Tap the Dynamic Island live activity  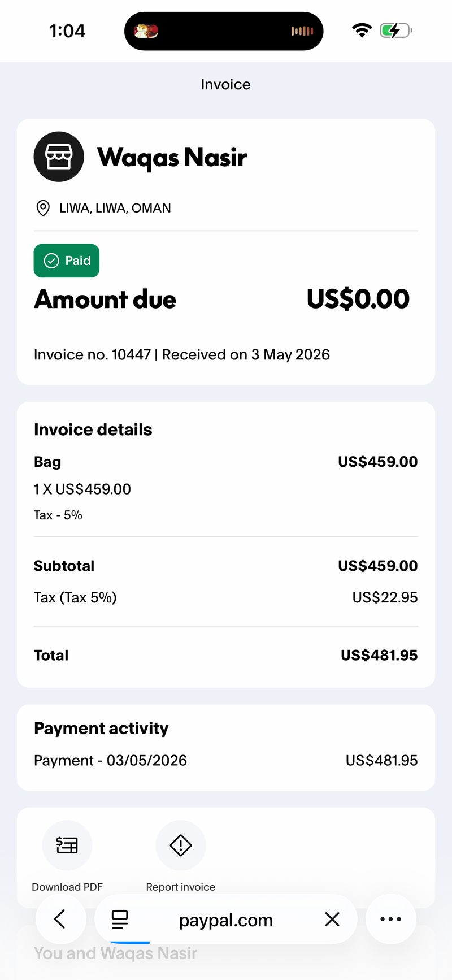click(x=224, y=31)
